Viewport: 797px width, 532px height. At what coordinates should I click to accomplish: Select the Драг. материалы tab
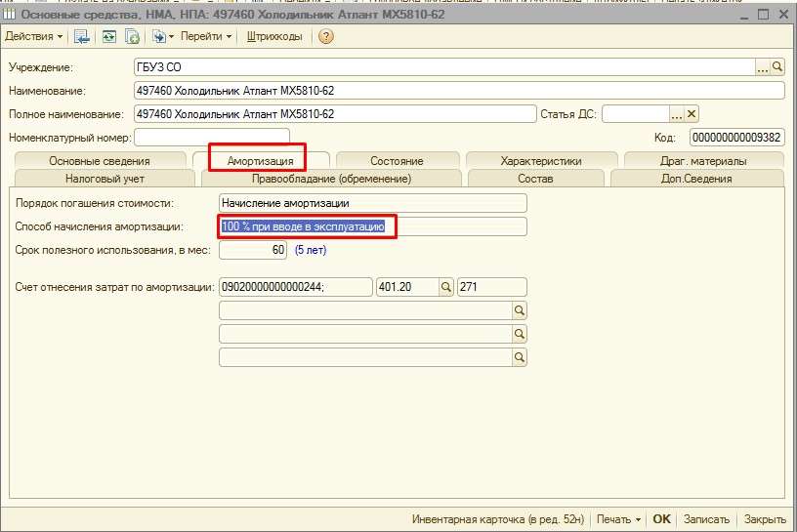tap(703, 161)
